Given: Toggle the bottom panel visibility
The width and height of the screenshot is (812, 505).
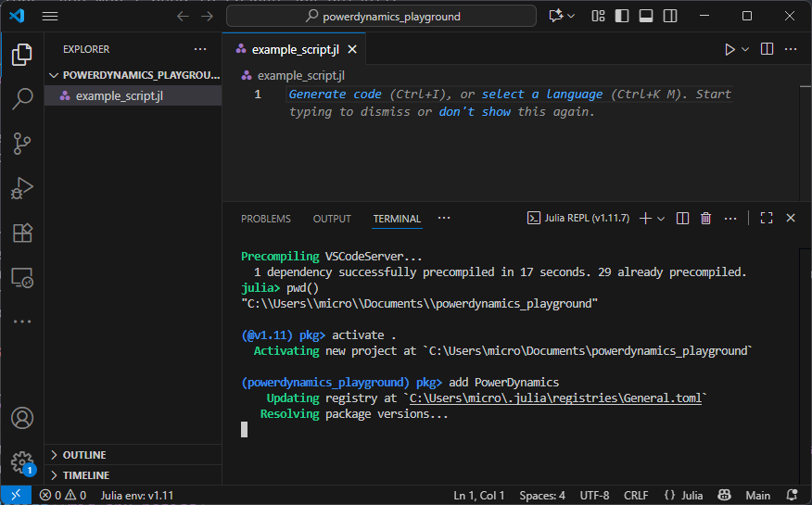Looking at the screenshot, I should [646, 16].
